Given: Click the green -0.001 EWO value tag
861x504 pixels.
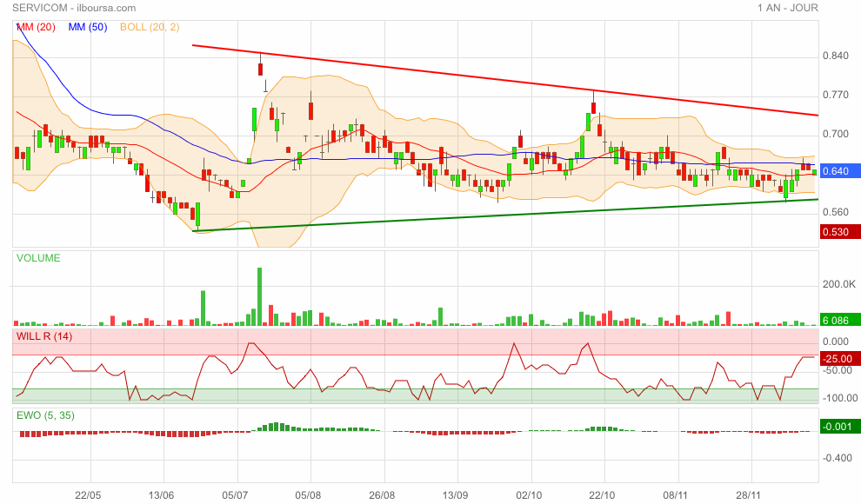Looking at the screenshot, I should (840, 426).
